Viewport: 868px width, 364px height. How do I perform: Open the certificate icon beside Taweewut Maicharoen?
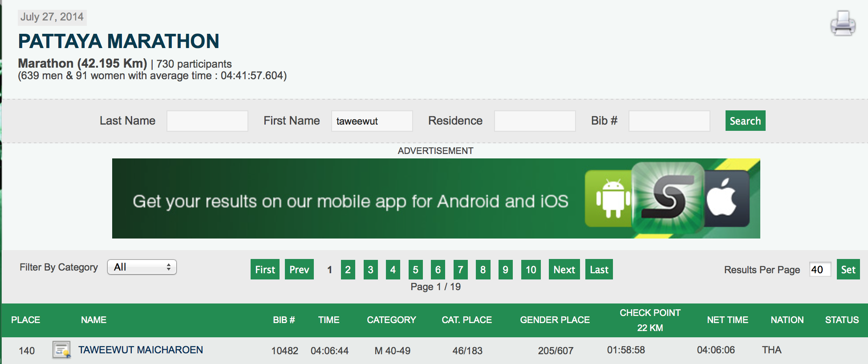(61, 350)
